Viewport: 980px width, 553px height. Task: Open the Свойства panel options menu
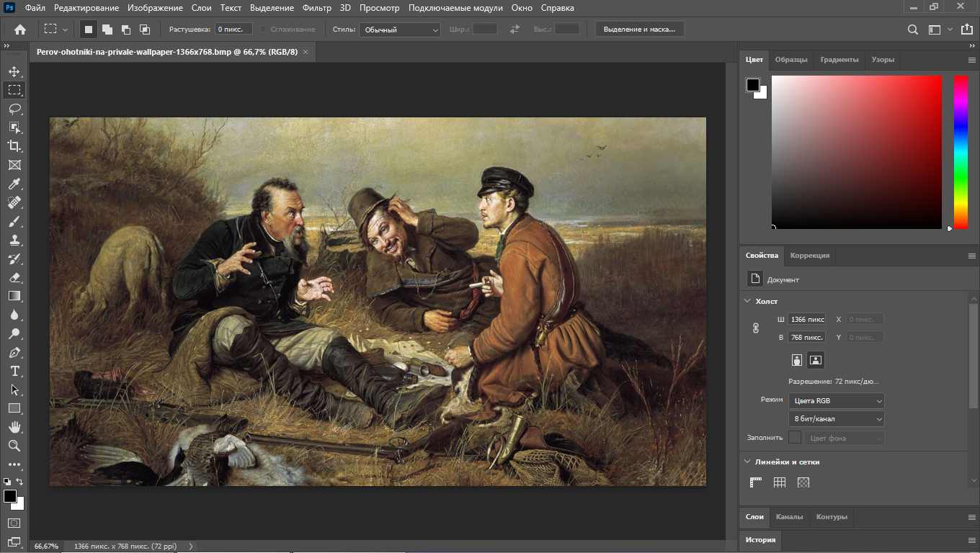[971, 256]
